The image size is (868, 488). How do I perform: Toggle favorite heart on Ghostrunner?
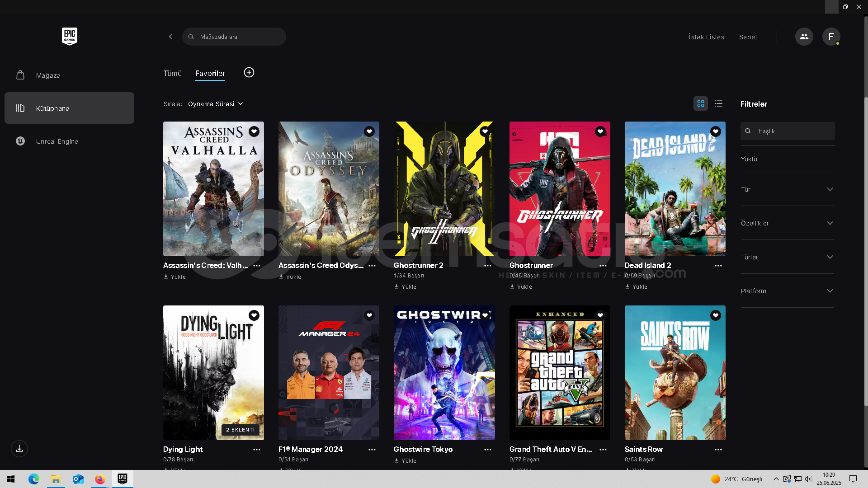600,131
